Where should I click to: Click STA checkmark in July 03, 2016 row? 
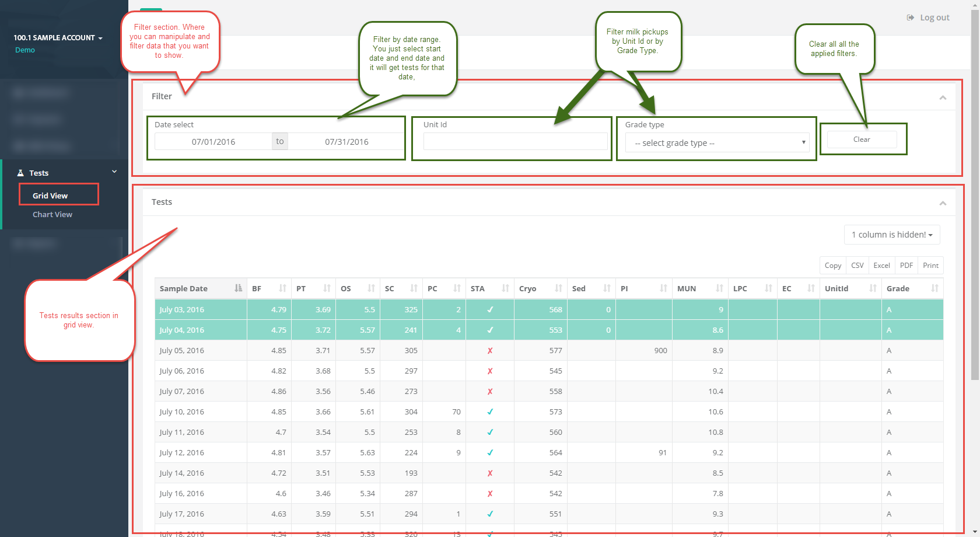[490, 310]
